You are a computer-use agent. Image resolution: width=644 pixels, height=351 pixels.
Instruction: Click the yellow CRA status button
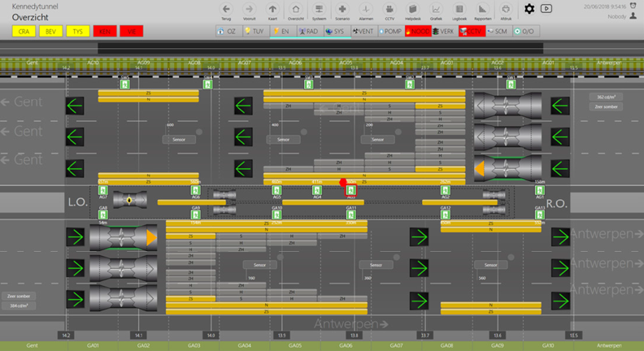[24, 31]
